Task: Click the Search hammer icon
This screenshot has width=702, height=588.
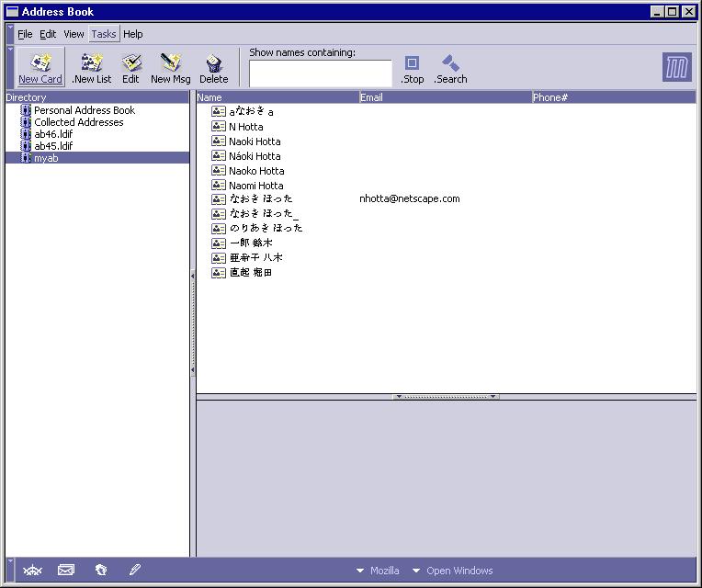Action: (x=450, y=63)
